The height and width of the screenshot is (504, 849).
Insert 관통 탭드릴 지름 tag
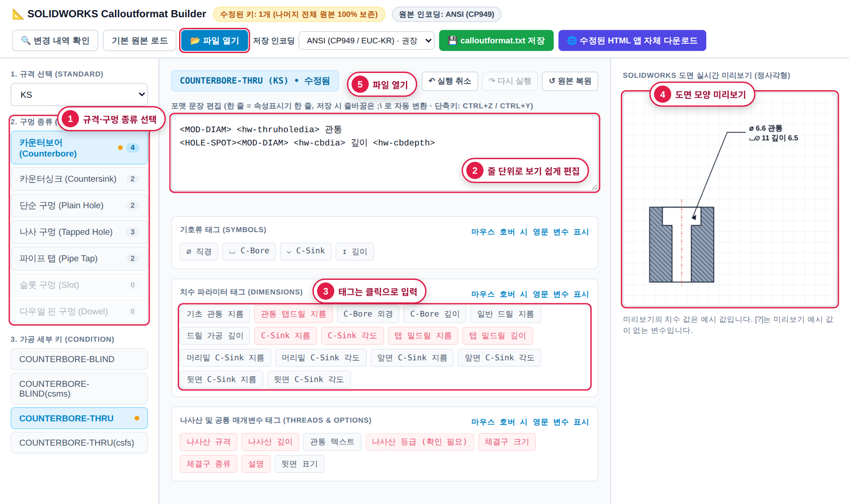coord(294,314)
